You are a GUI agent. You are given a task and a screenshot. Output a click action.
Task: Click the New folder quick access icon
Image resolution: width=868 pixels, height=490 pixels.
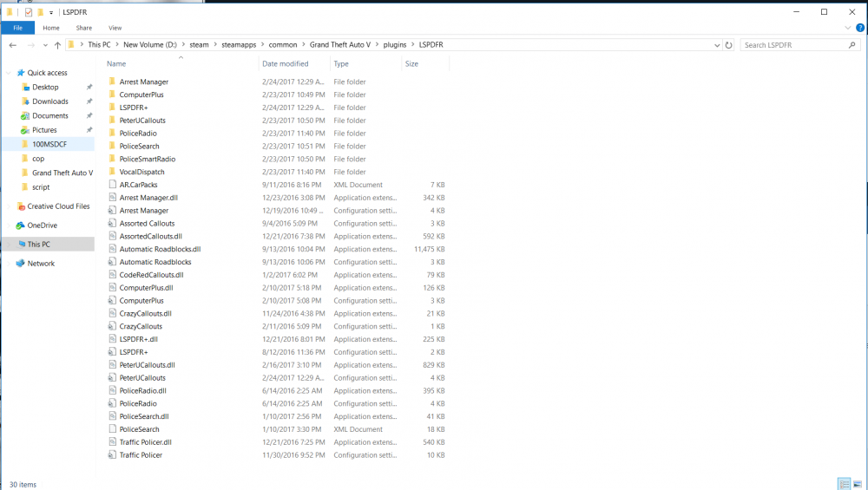coord(41,12)
